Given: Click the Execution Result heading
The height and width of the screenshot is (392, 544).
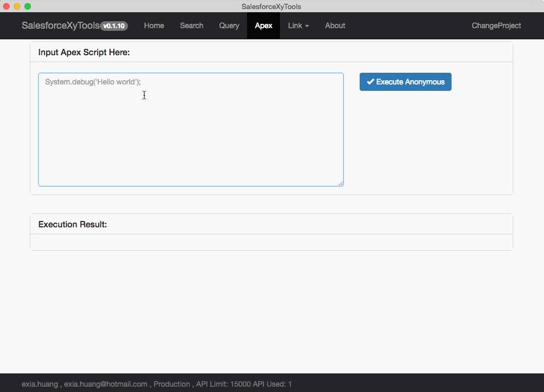Looking at the screenshot, I should [72, 225].
